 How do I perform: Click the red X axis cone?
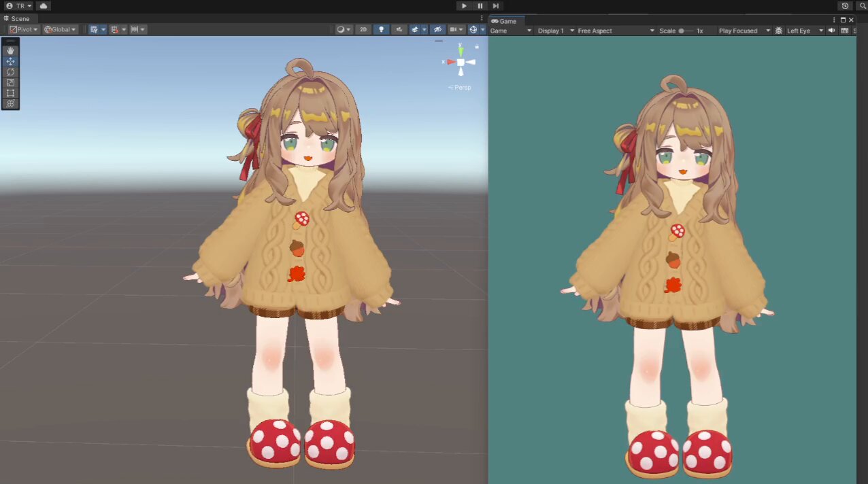coord(450,62)
